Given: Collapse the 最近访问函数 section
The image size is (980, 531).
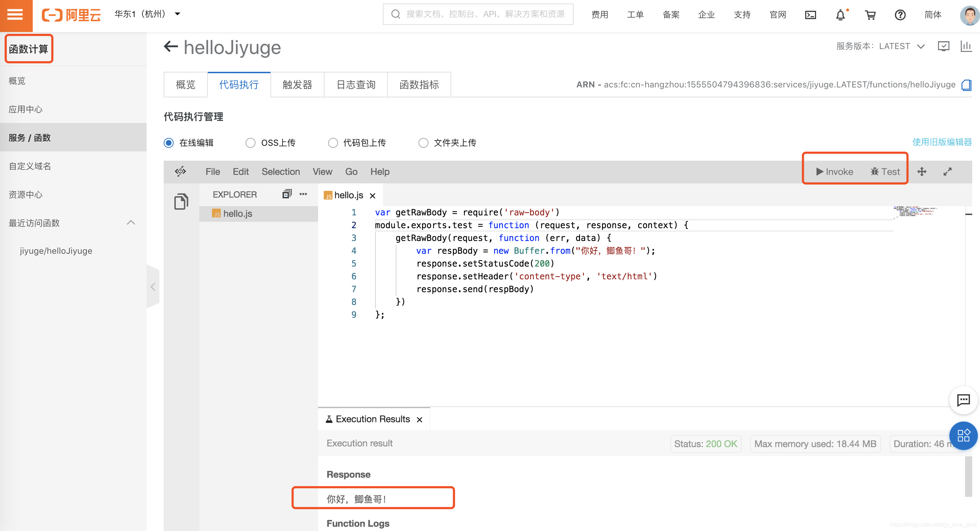Looking at the screenshot, I should (x=131, y=223).
